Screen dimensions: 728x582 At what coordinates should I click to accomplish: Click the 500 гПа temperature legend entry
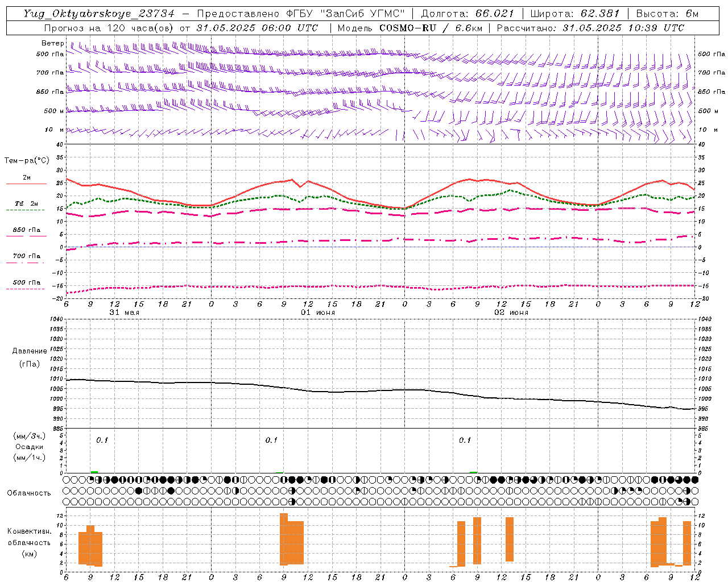coord(26,282)
